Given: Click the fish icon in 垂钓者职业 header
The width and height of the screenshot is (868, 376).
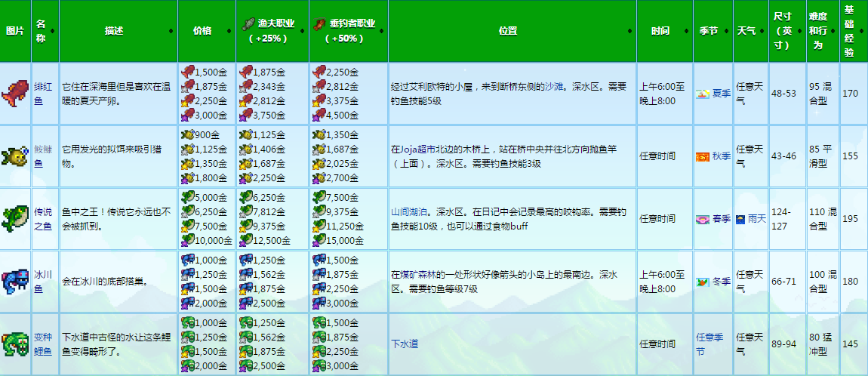Looking at the screenshot, I should [x=319, y=24].
